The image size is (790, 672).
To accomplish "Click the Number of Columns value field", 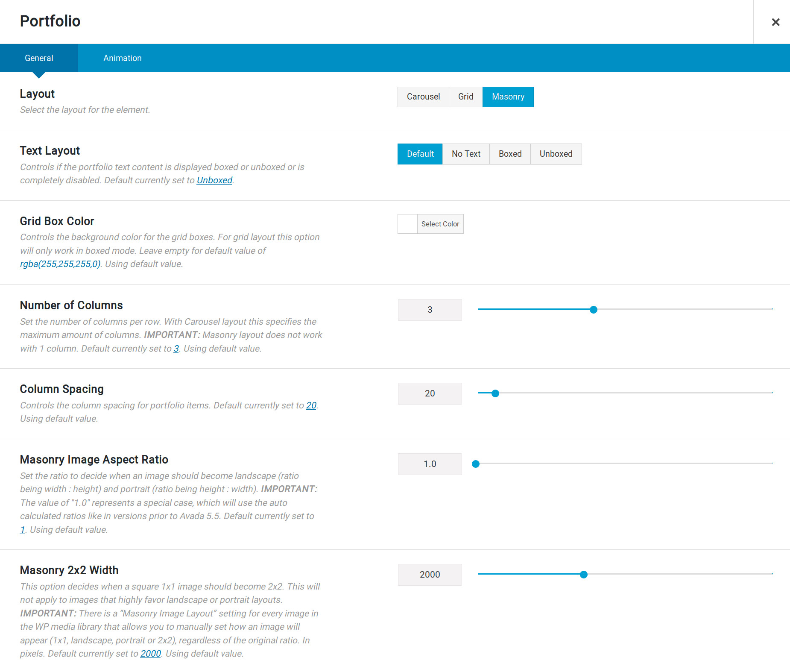I will pos(430,310).
